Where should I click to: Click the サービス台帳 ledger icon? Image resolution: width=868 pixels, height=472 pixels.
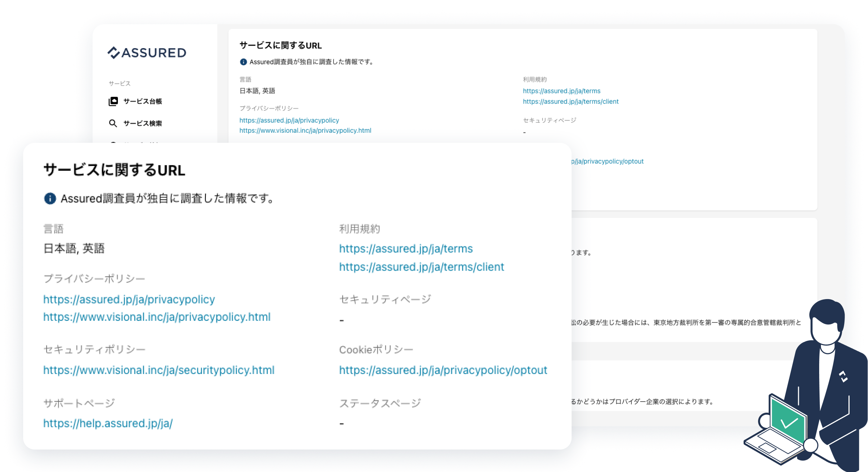coord(113,101)
